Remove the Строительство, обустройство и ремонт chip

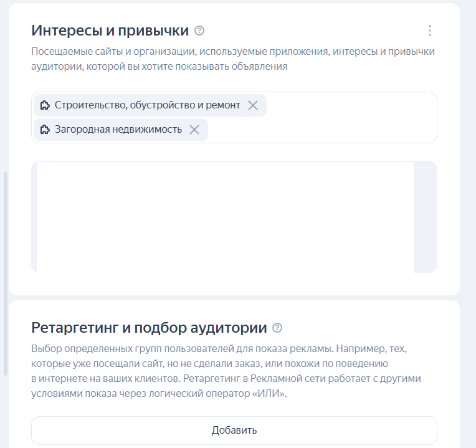[x=253, y=105]
